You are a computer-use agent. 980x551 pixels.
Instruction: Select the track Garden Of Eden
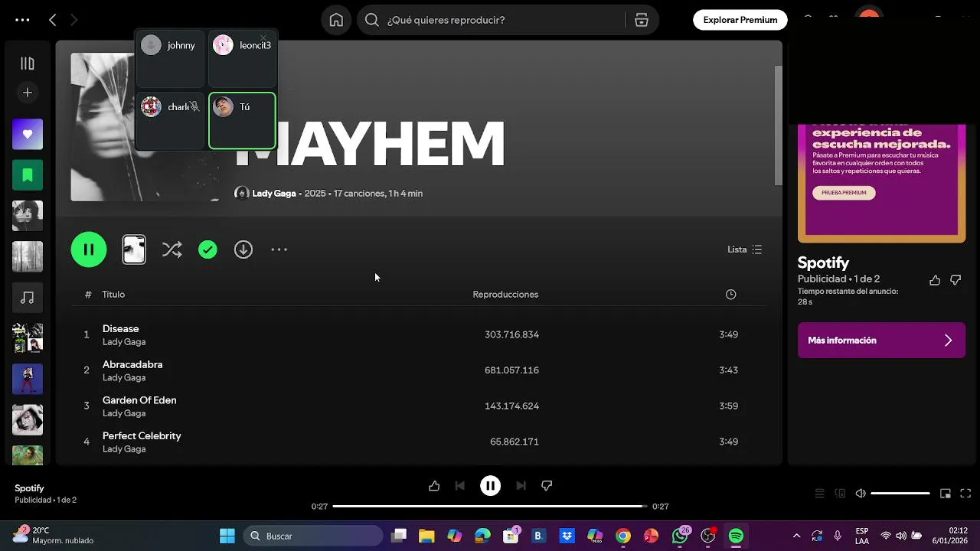point(139,400)
